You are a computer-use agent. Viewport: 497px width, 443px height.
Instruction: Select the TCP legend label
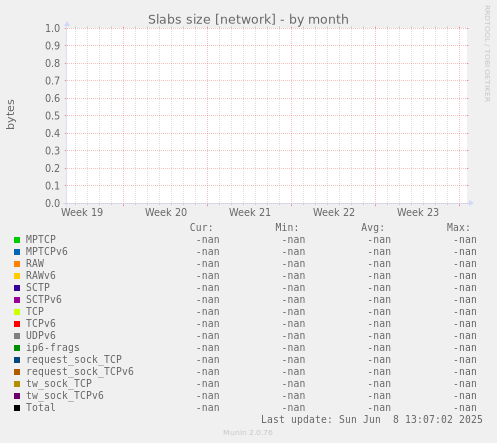coord(35,311)
